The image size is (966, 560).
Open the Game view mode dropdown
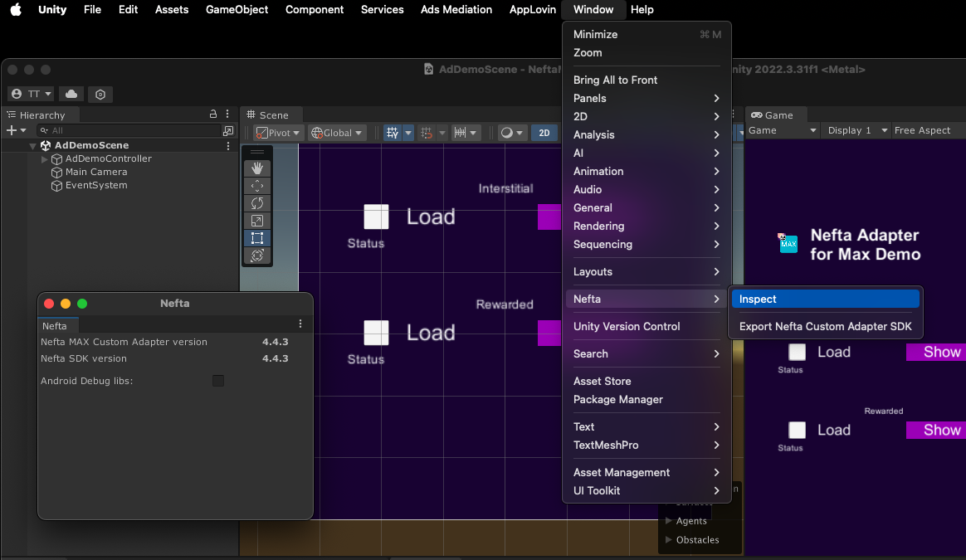coord(782,130)
